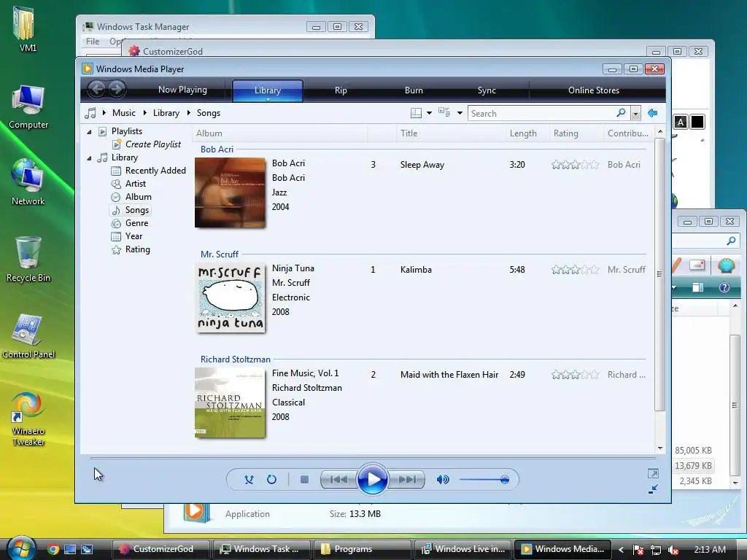Open the View options dropdown arrow

click(x=460, y=113)
